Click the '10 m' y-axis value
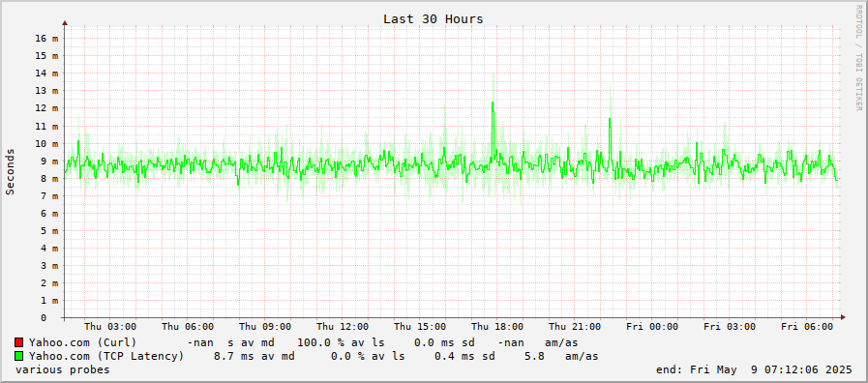Viewport: 868px width, 383px height. point(47,143)
